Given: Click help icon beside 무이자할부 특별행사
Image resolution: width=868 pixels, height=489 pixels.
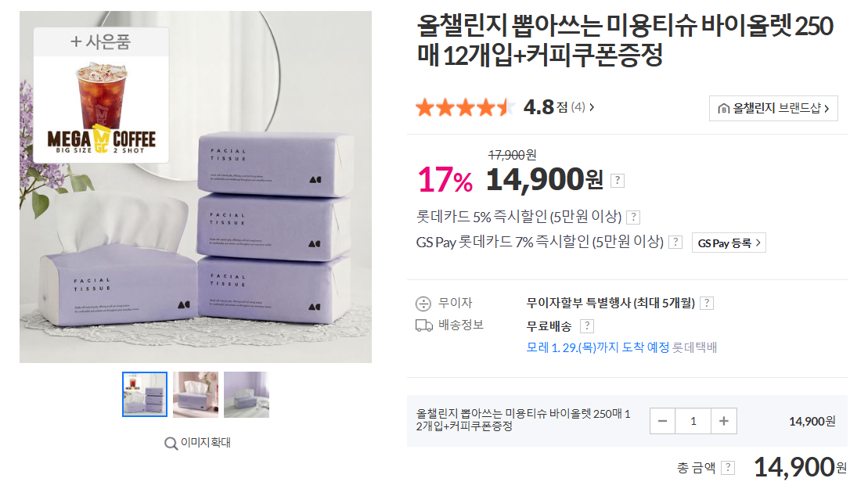Looking at the screenshot, I should pos(707,304).
